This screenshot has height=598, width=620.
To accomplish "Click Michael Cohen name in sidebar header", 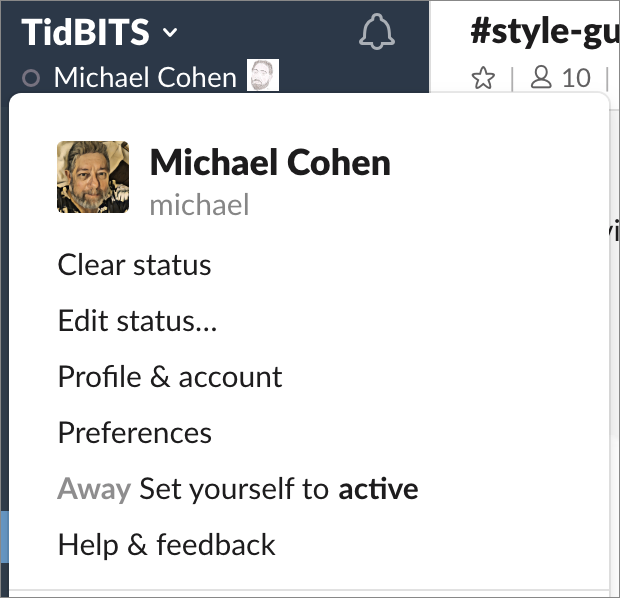I will (x=145, y=77).
